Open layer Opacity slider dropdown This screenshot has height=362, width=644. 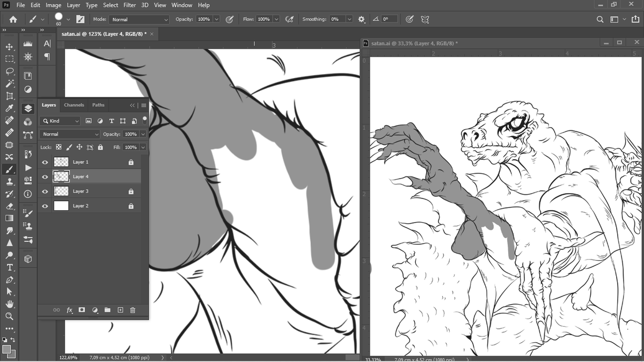coord(143,134)
